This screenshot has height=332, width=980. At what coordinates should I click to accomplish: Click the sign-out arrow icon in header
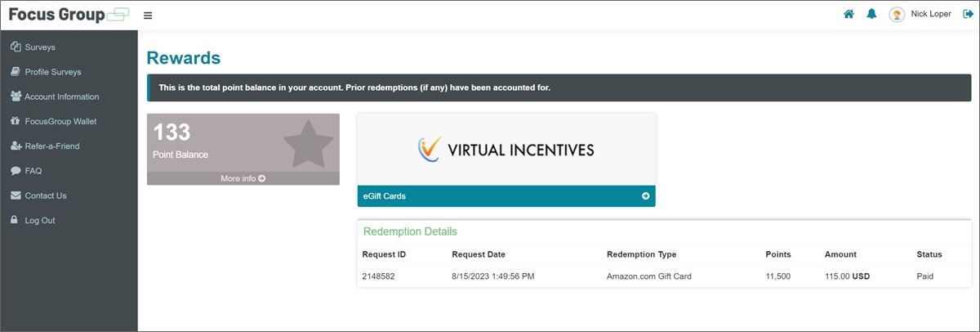(969, 14)
